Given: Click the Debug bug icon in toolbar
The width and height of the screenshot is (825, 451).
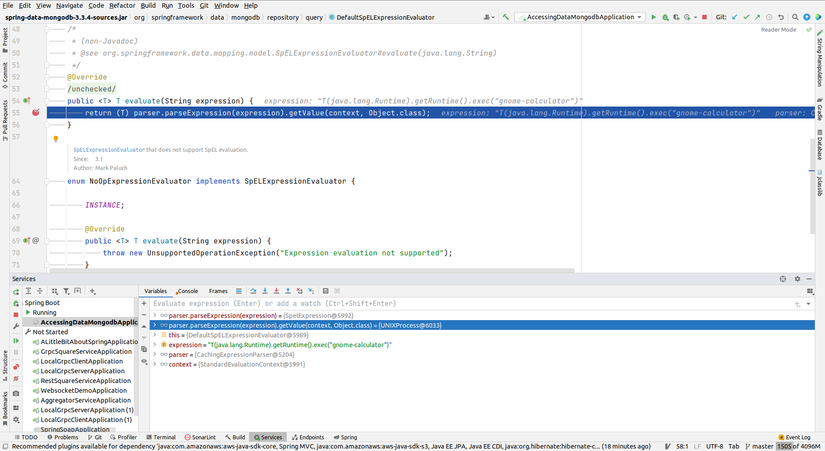Looking at the screenshot, I should tap(666, 17).
